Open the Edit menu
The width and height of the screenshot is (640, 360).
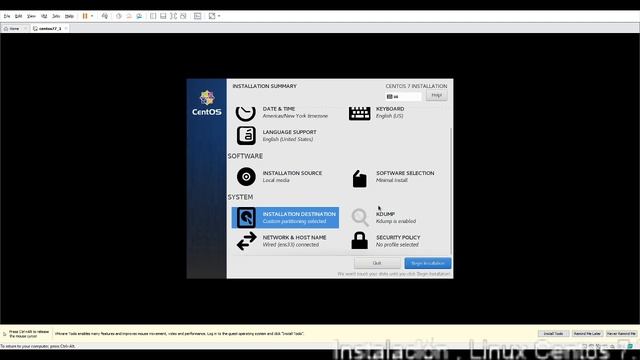18,16
